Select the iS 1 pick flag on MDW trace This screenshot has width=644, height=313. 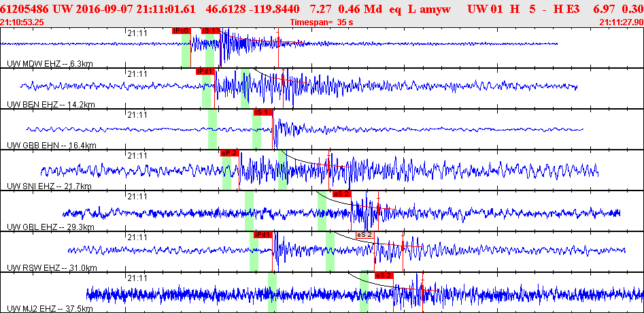click(211, 31)
